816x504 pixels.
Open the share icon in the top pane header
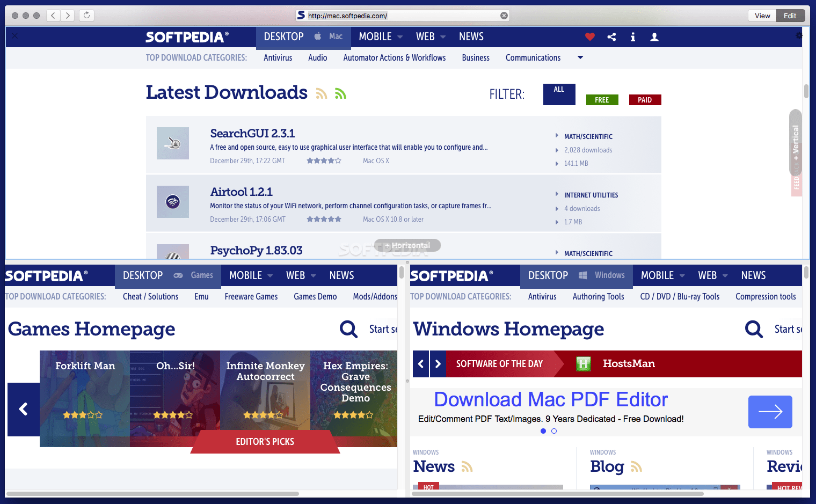tap(611, 36)
